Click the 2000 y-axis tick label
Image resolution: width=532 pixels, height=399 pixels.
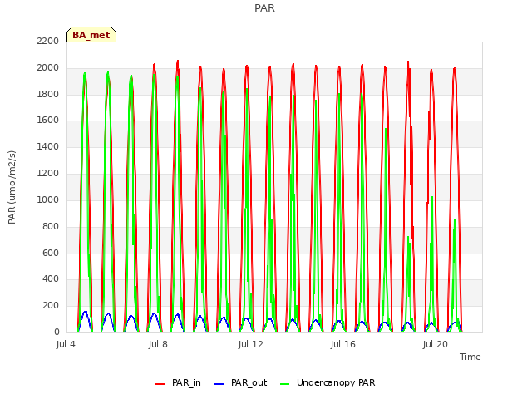coord(48,68)
